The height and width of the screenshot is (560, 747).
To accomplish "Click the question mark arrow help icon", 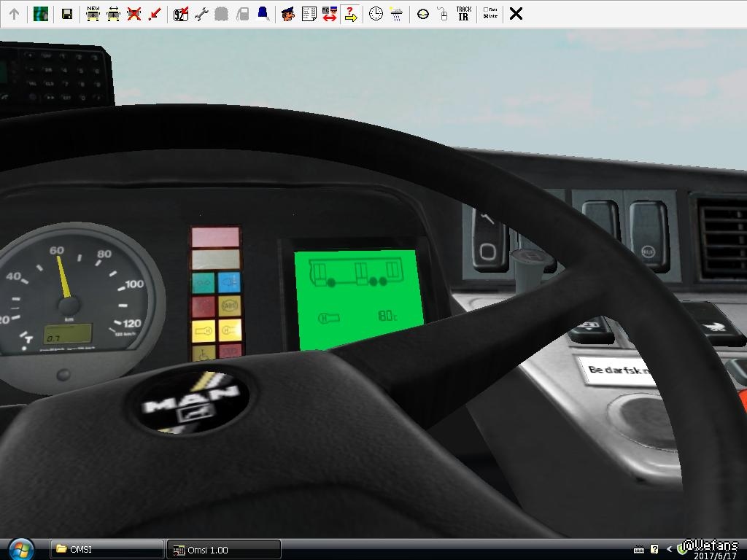I will [351, 14].
